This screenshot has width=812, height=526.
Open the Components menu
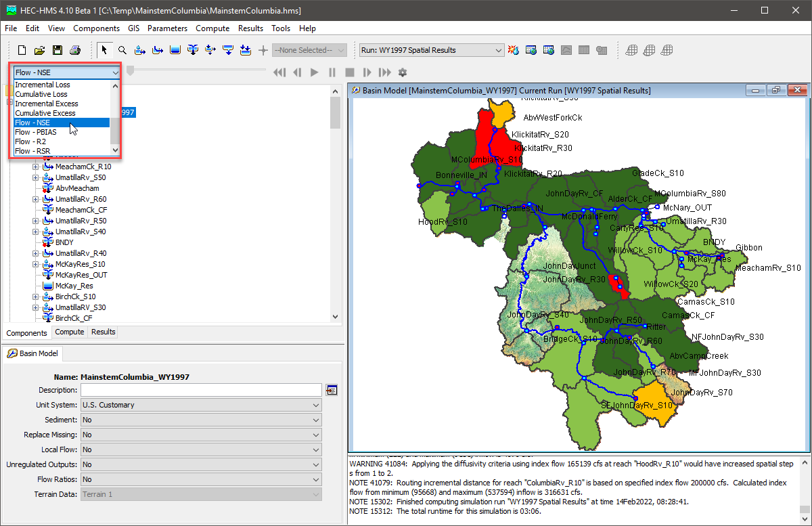click(97, 28)
